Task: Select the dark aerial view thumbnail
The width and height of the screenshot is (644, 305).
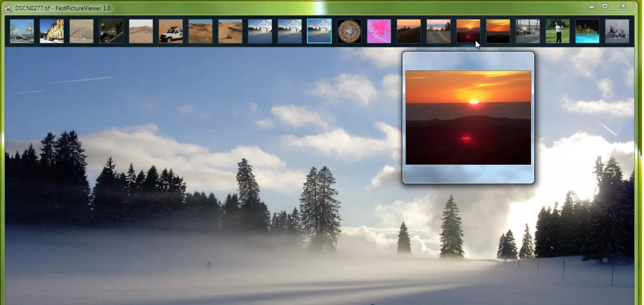Action: click(x=111, y=31)
